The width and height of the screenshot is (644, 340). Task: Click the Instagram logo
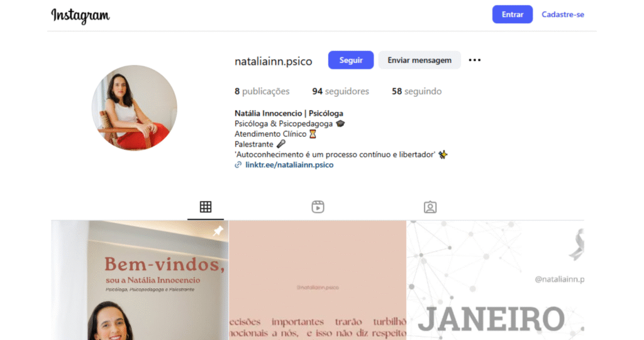point(80,16)
